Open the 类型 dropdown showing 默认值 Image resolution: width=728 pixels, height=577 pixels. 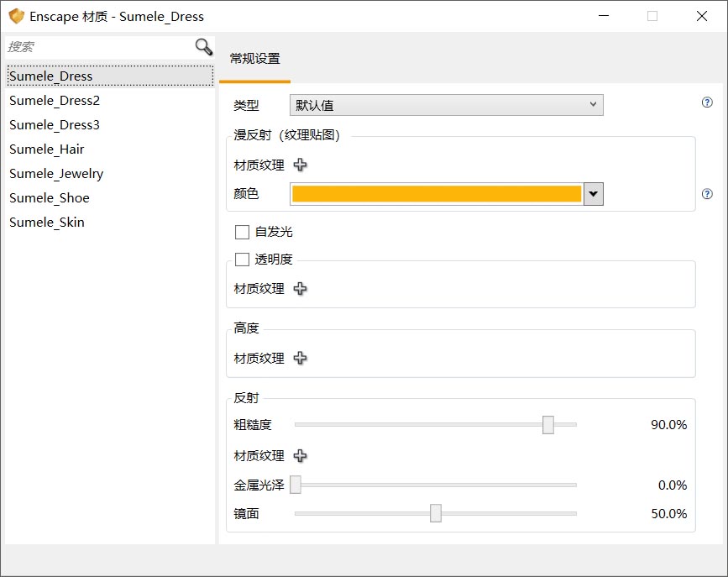pos(446,105)
